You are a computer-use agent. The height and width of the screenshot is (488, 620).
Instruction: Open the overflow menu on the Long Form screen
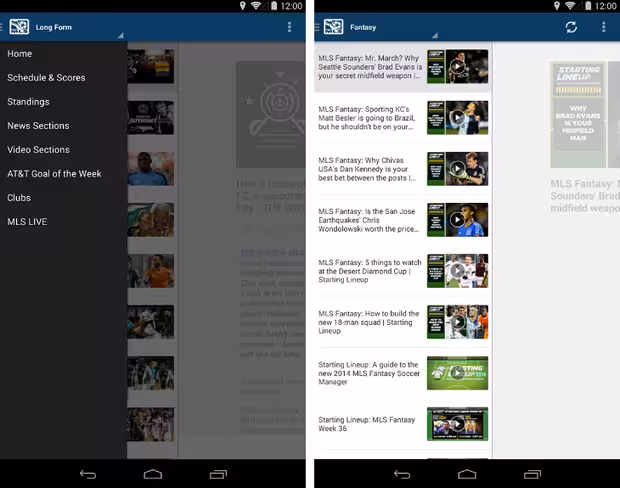(x=289, y=27)
